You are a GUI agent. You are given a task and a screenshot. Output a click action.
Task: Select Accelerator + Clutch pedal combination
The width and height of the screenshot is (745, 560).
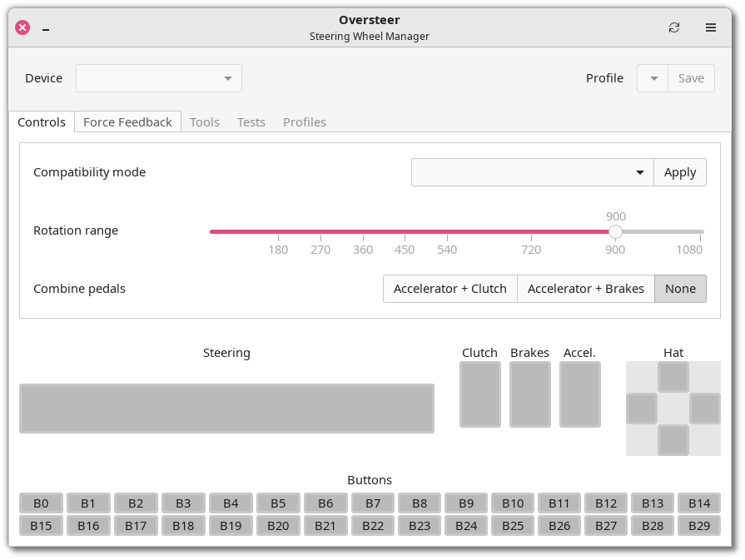450,289
